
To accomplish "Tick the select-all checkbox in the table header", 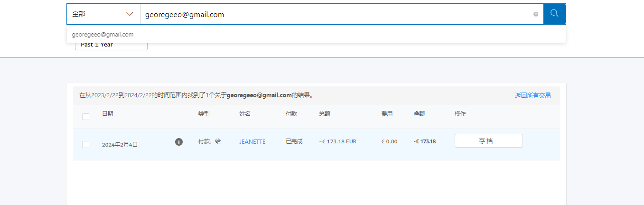I will [85, 117].
